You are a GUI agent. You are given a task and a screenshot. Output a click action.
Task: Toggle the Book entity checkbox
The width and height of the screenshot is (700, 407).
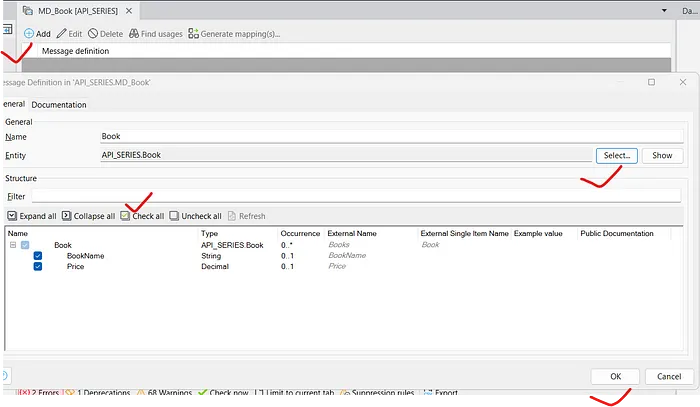[26, 245]
